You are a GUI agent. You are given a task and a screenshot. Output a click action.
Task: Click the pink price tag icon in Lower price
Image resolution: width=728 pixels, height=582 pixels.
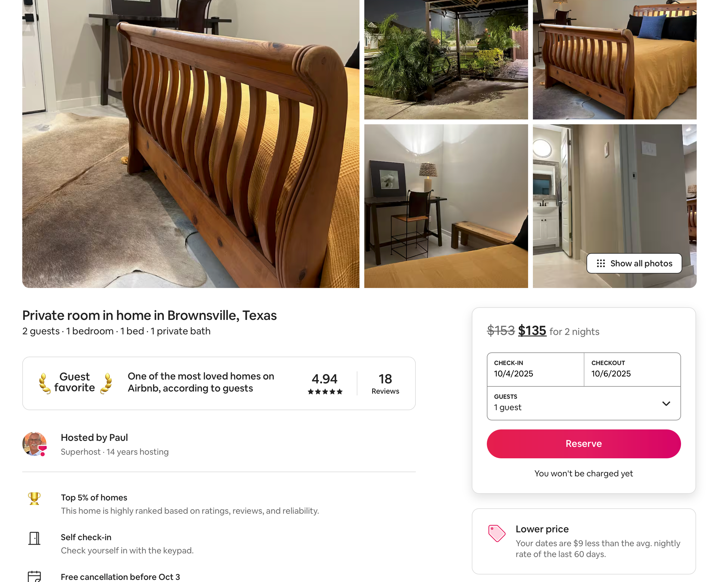coord(497,533)
